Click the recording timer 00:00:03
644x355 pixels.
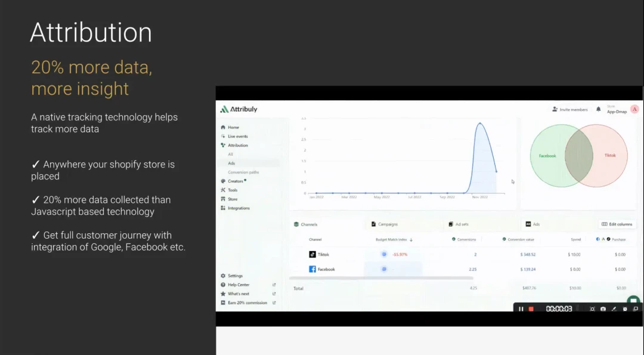[559, 309]
